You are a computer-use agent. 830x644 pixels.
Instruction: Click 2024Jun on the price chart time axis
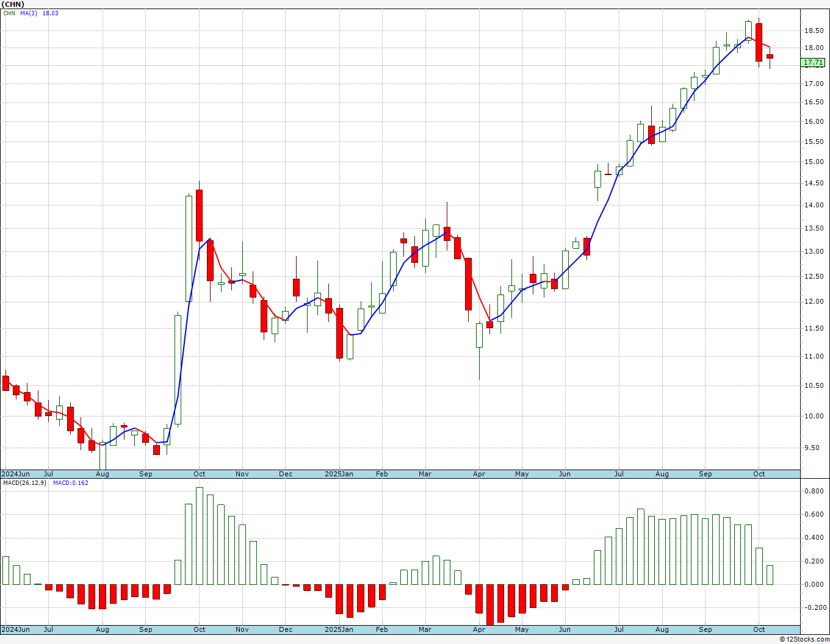point(15,474)
